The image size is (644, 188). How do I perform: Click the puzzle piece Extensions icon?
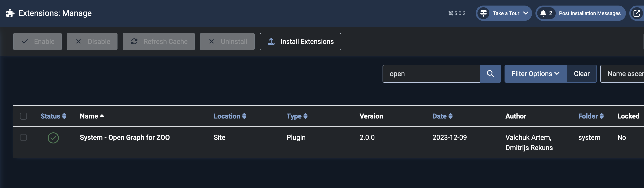tap(10, 13)
